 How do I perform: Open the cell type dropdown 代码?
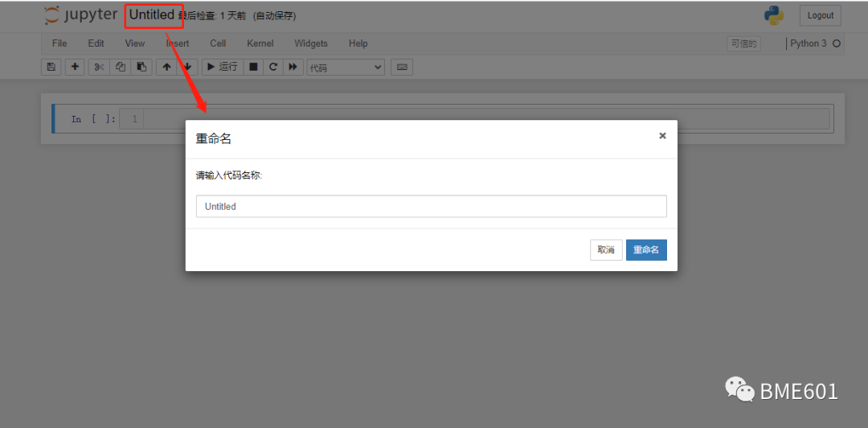[346, 67]
